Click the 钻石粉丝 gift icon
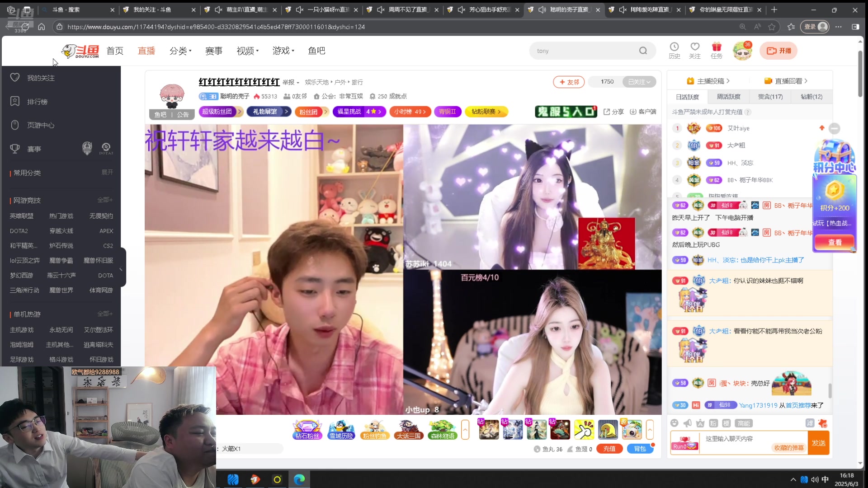This screenshot has width=868, height=488. (307, 429)
